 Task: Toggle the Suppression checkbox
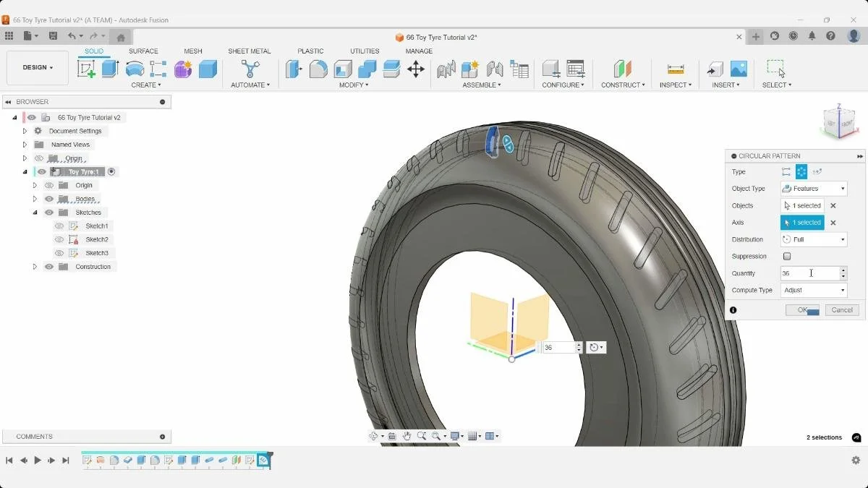787,257
